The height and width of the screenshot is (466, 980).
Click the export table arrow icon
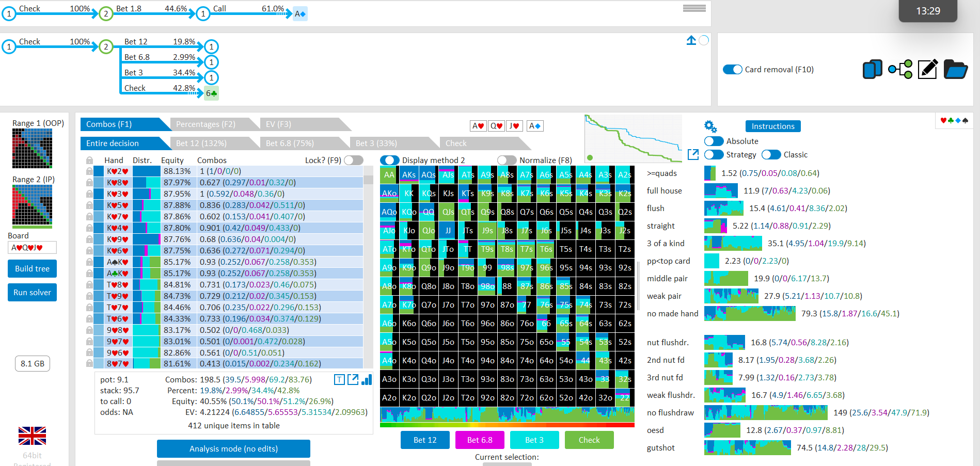coord(353,380)
